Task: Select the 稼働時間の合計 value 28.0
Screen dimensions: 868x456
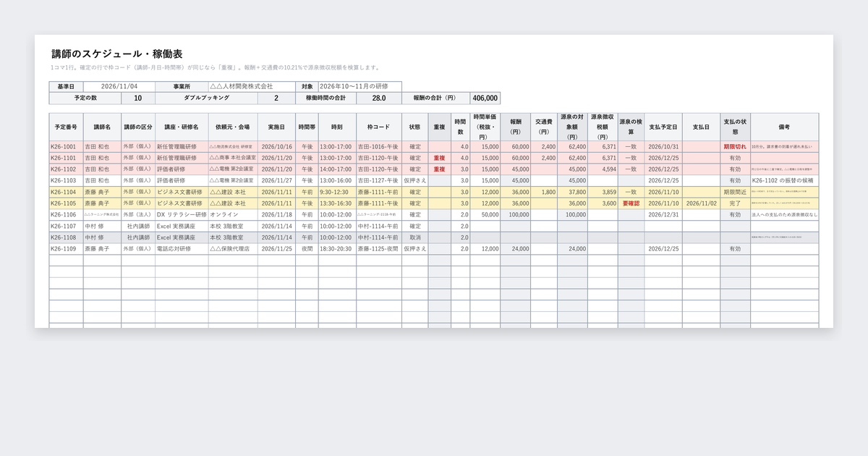Action: pos(379,98)
